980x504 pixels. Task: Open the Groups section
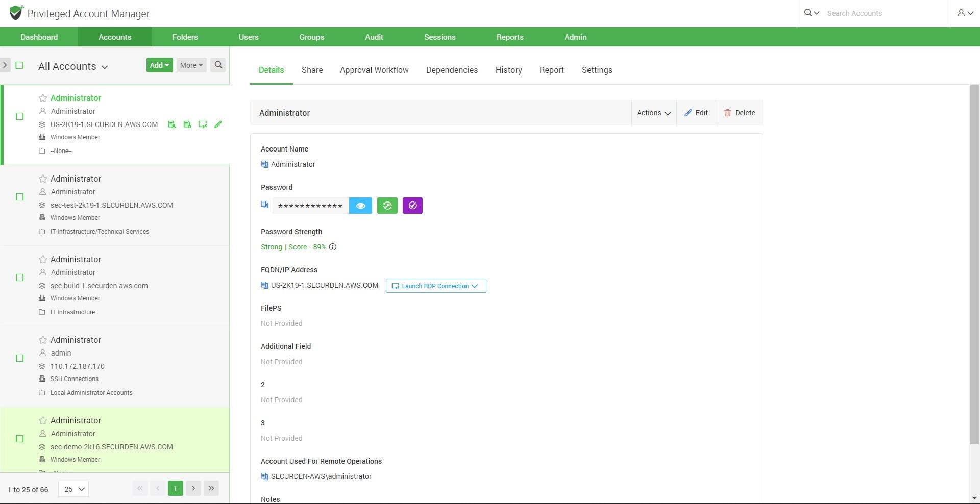(x=312, y=37)
